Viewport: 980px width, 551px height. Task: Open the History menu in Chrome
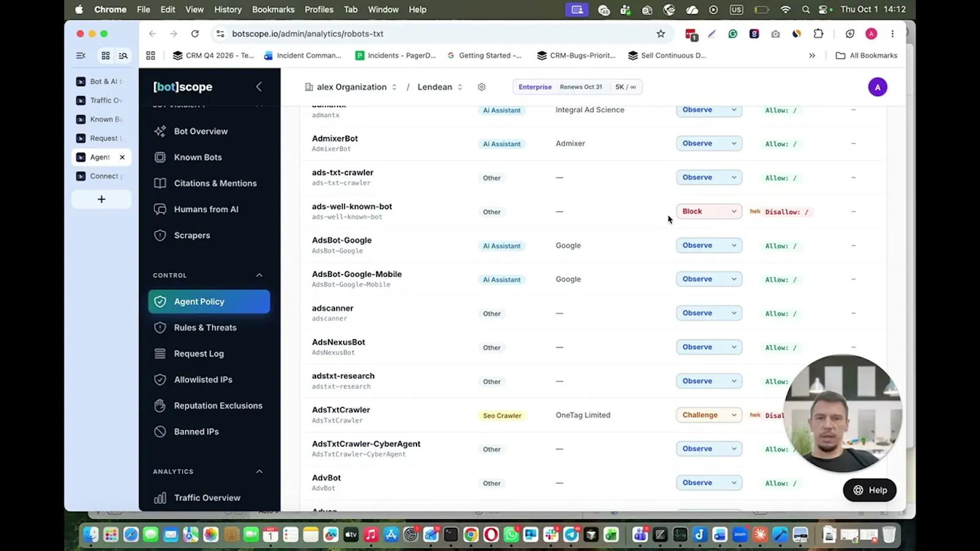click(x=228, y=9)
